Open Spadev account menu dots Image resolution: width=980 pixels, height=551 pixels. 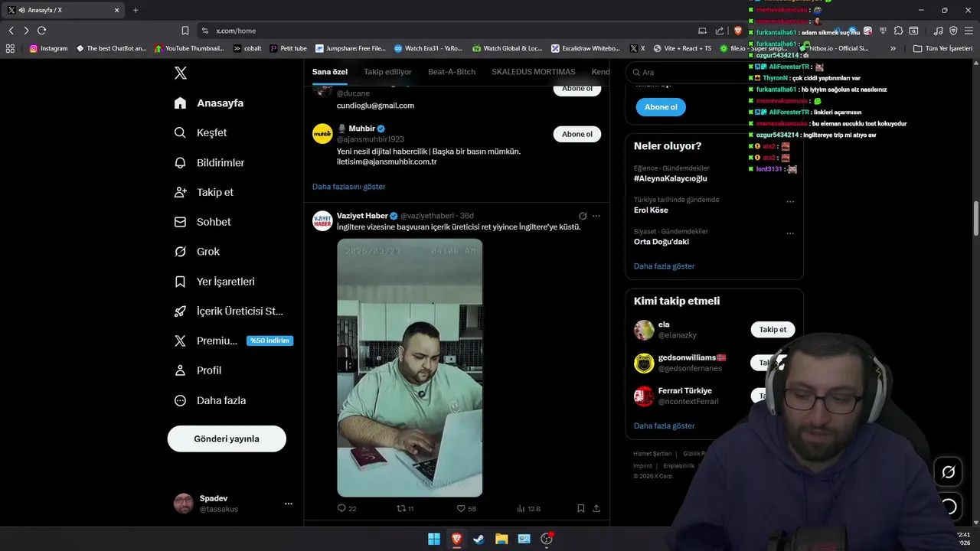coord(289,504)
